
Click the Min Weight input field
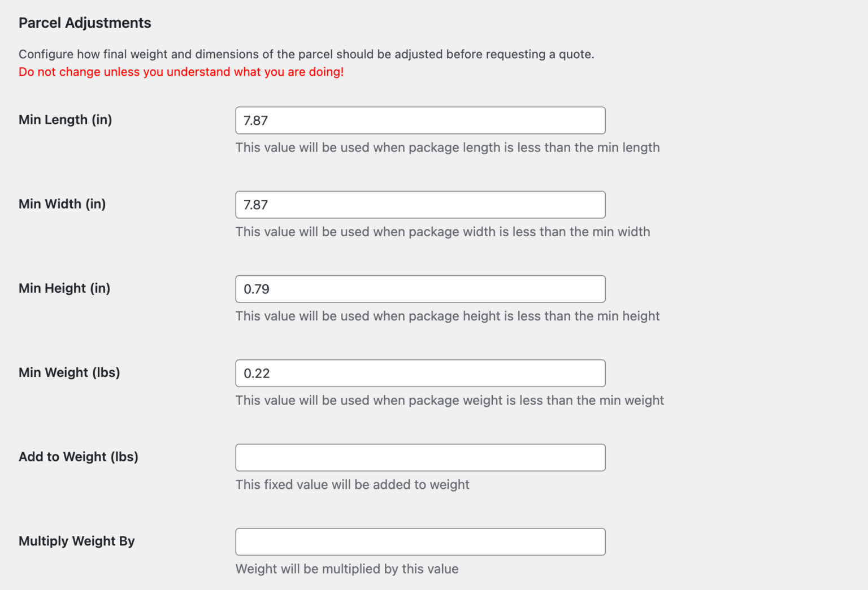tap(420, 373)
